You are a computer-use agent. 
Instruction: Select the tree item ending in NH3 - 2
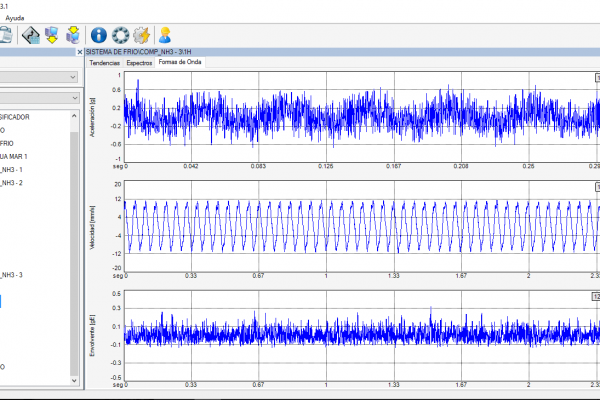click(x=12, y=183)
